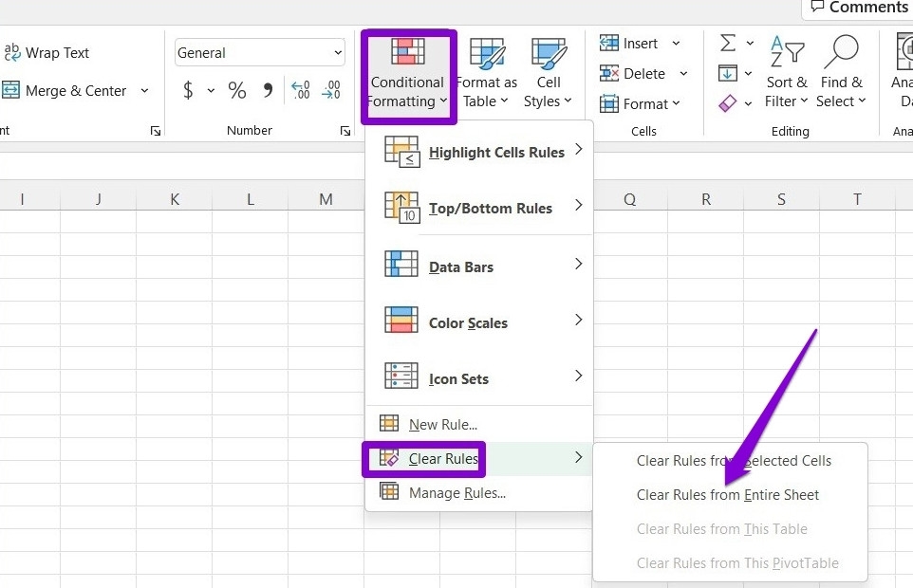Click Increase Decimal icon
Viewport: 913px width, 588px height.
click(x=301, y=90)
